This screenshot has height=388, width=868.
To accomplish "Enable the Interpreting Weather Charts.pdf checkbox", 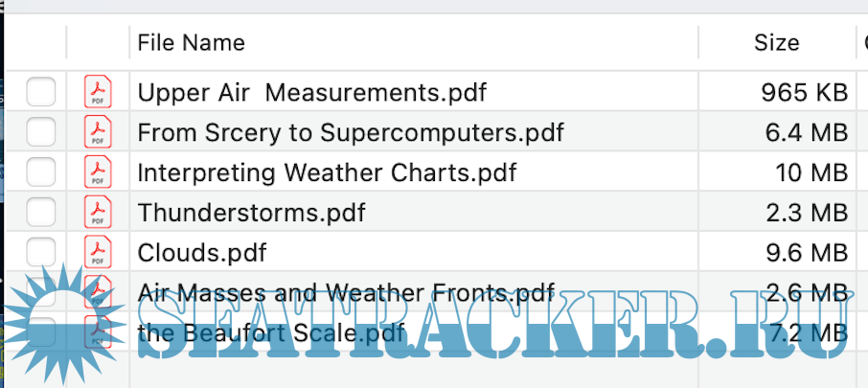I will tap(40, 172).
